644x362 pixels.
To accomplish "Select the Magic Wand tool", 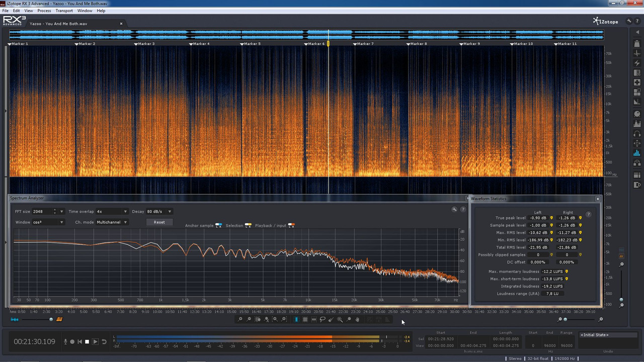I will 340,319.
